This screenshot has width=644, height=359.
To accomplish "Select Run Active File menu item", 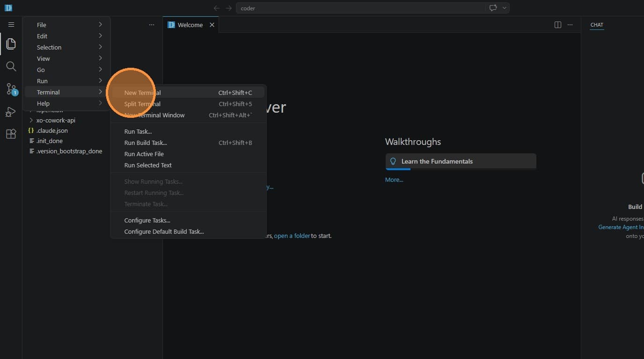I will [x=188, y=154].
